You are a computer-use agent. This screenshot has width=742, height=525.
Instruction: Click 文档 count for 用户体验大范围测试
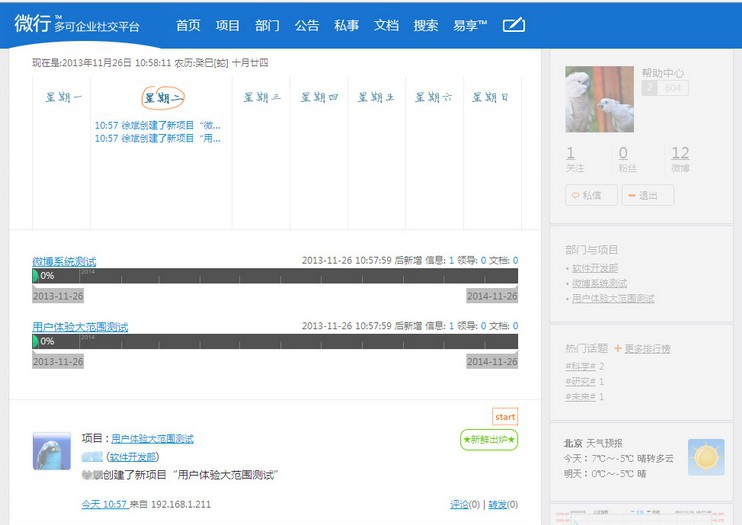click(x=515, y=326)
